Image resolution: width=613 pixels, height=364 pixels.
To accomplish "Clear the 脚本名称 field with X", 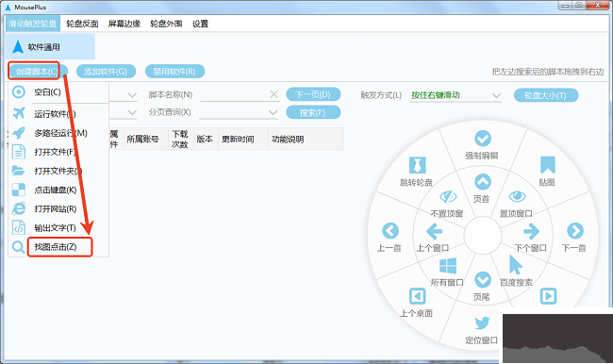I will click(274, 94).
